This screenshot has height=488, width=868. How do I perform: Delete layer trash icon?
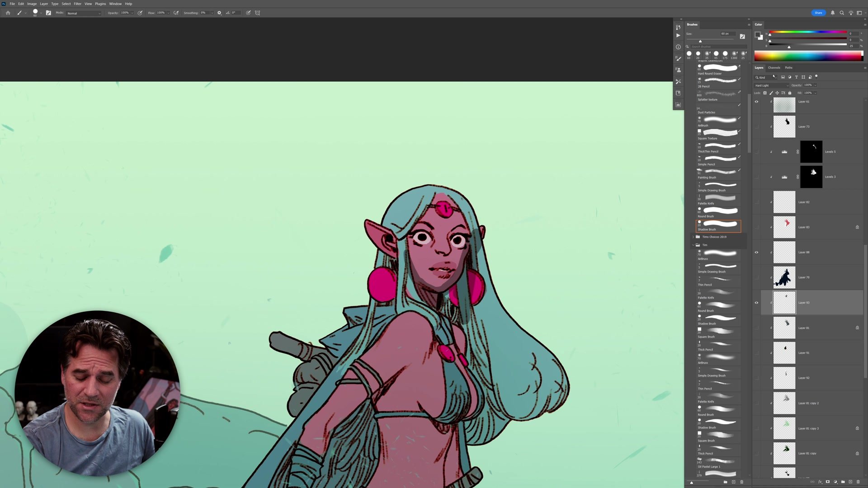tap(858, 482)
